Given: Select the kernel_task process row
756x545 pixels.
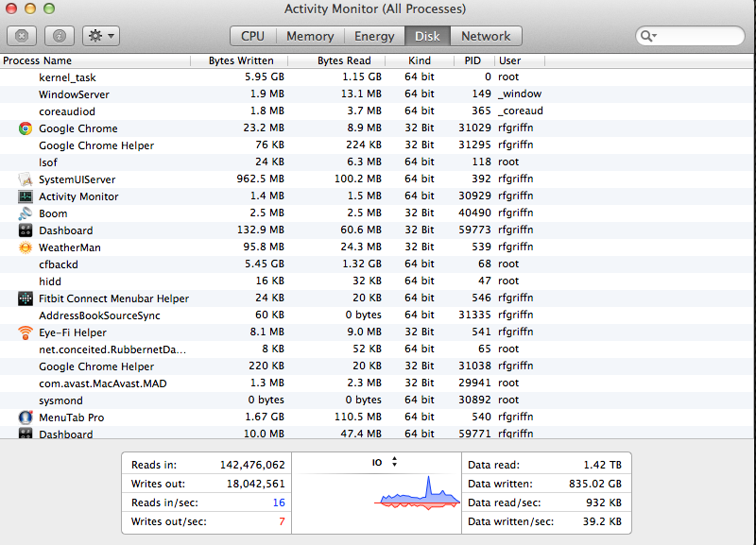Looking at the screenshot, I should (376, 77).
